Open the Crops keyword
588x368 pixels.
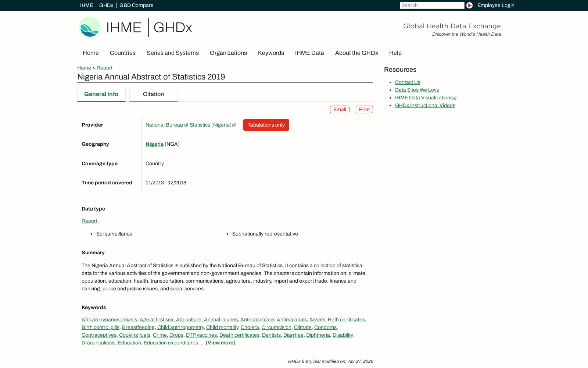coord(176,335)
